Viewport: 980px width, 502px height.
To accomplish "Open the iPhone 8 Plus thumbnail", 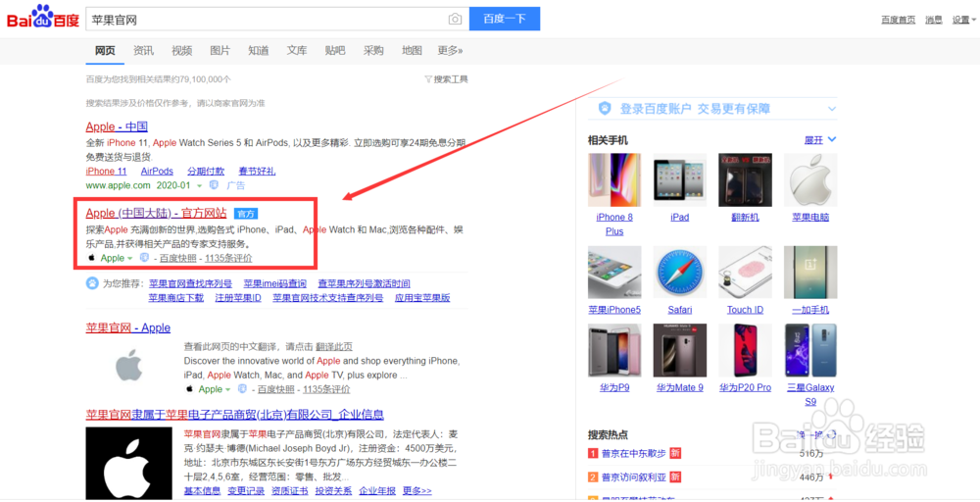I will (614, 180).
